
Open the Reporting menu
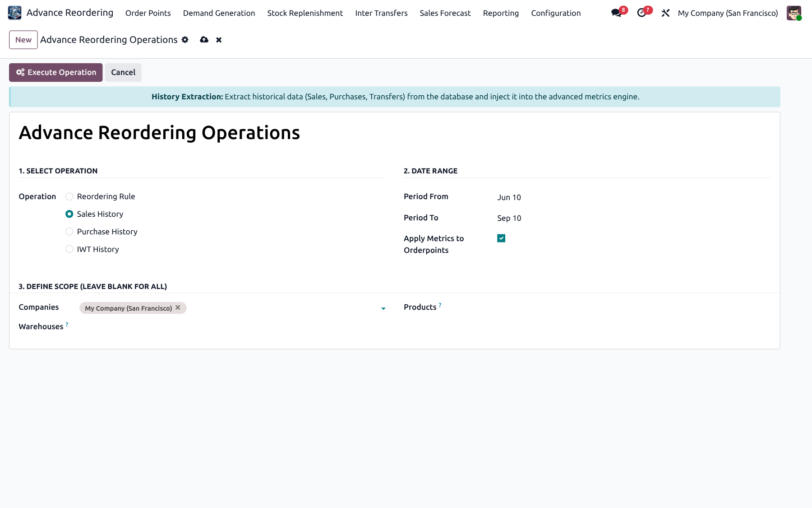[x=501, y=13]
